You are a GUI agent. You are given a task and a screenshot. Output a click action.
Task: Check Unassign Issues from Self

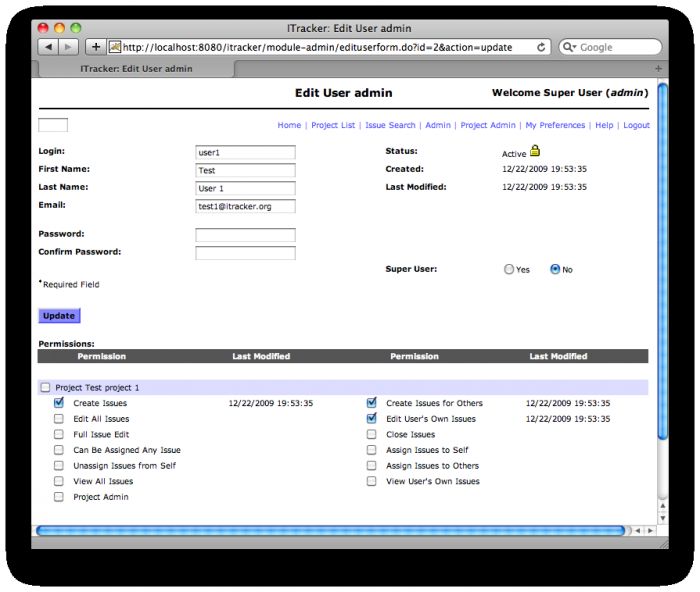pyautogui.click(x=59, y=466)
